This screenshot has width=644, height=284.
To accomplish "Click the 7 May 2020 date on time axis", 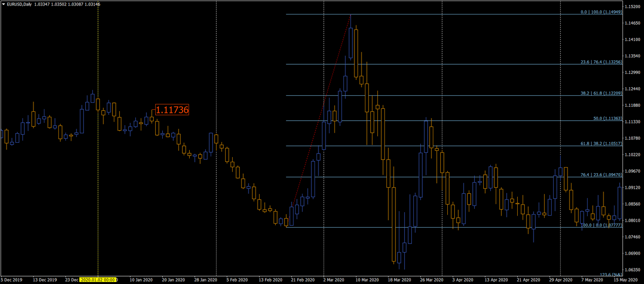I will 593,280.
